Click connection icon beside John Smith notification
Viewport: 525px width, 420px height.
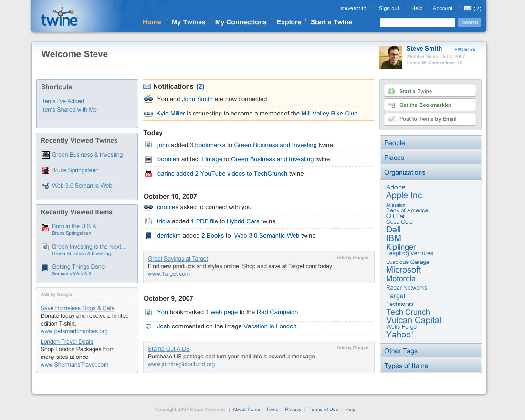pyautogui.click(x=148, y=99)
